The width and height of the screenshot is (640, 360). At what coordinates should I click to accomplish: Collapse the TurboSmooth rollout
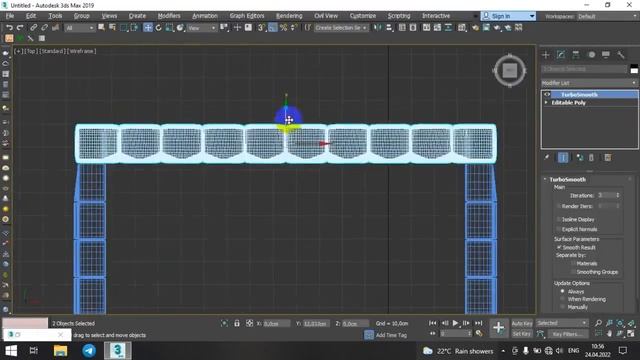click(x=545, y=179)
